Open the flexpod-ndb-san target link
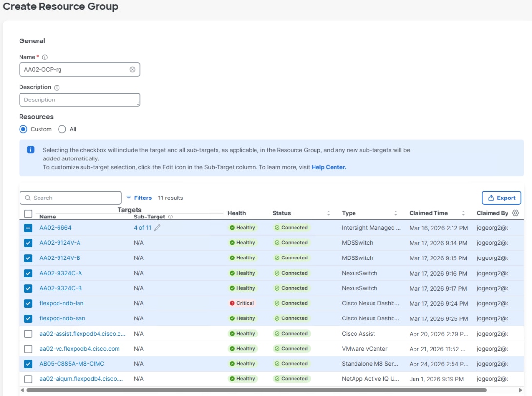Viewport: 532px width, 396px height. 62,318
